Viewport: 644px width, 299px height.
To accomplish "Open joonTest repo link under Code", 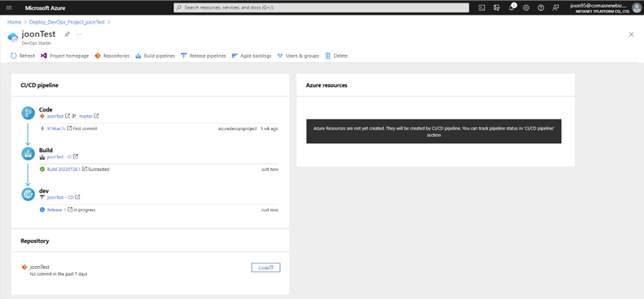I will [x=55, y=116].
